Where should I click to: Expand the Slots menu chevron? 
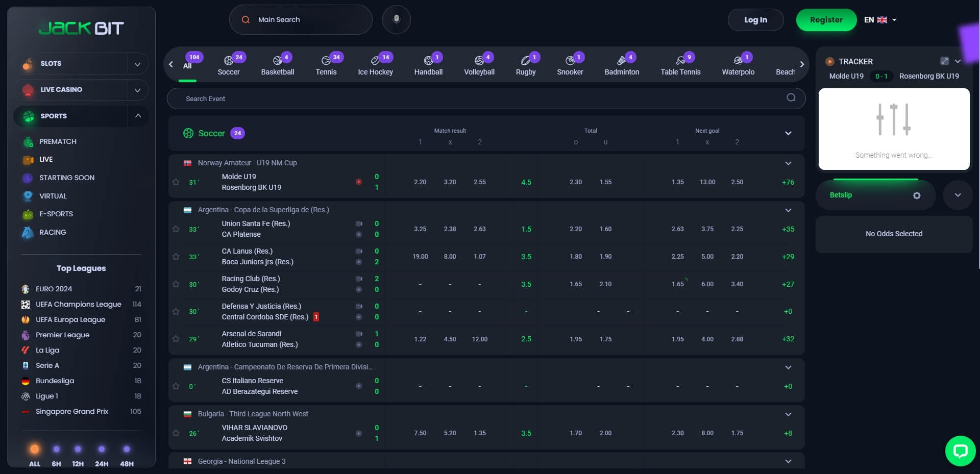(x=137, y=64)
